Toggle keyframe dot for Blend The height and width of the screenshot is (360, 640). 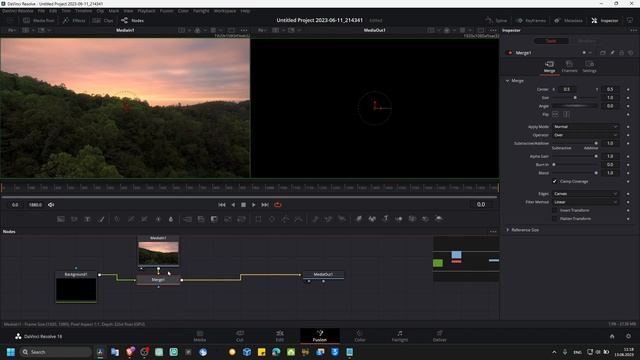click(x=628, y=173)
